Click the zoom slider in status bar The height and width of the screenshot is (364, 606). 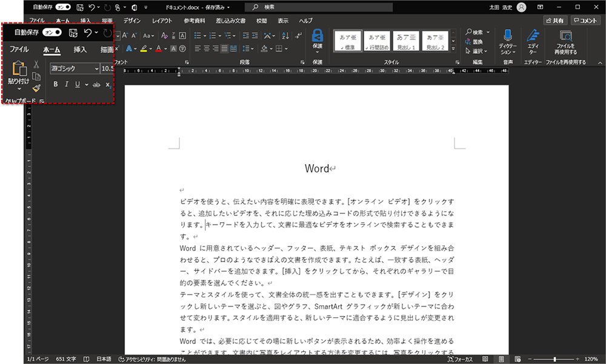coord(555,359)
